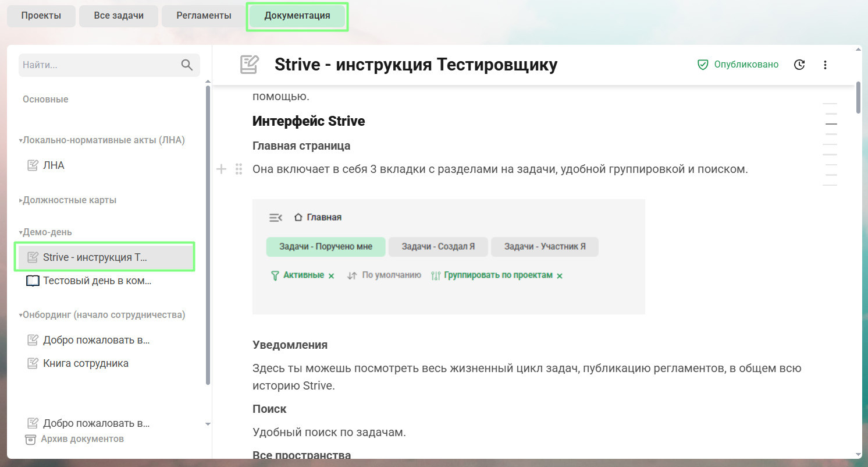Image resolution: width=868 pixels, height=467 pixels.
Task: Click the Уведомления subheading
Action: (290, 345)
